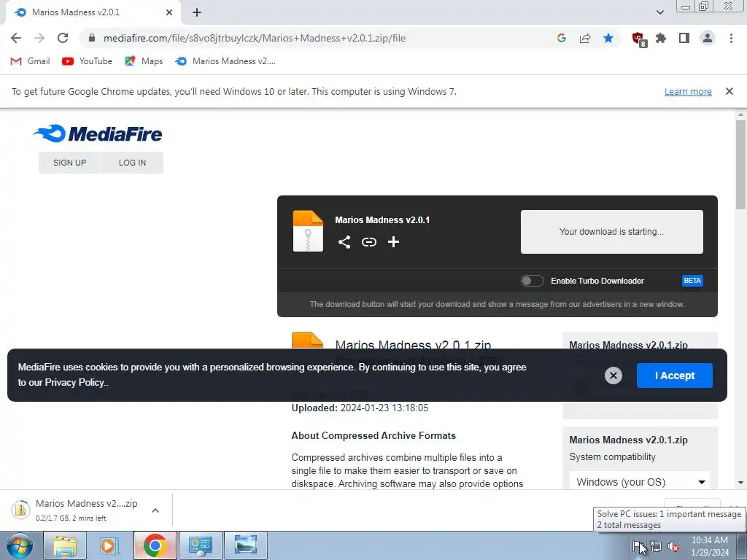Click the site lock icon in address bar
747x560 pixels.
(92, 38)
